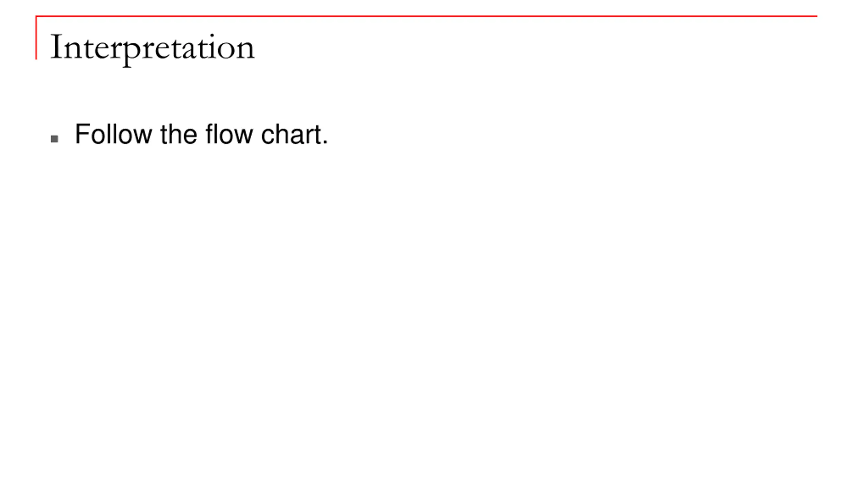868x488 pixels.
Task: Select the red horizontal line above the title
Action: pos(426,16)
